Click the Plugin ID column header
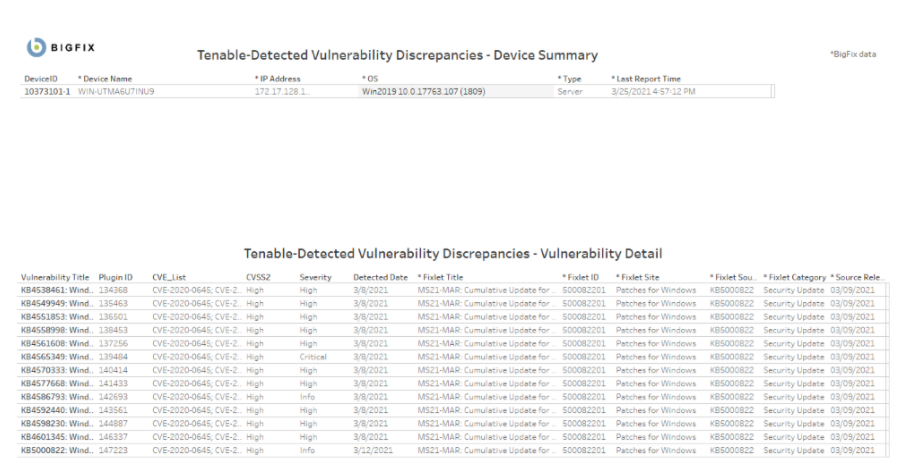 point(116,277)
